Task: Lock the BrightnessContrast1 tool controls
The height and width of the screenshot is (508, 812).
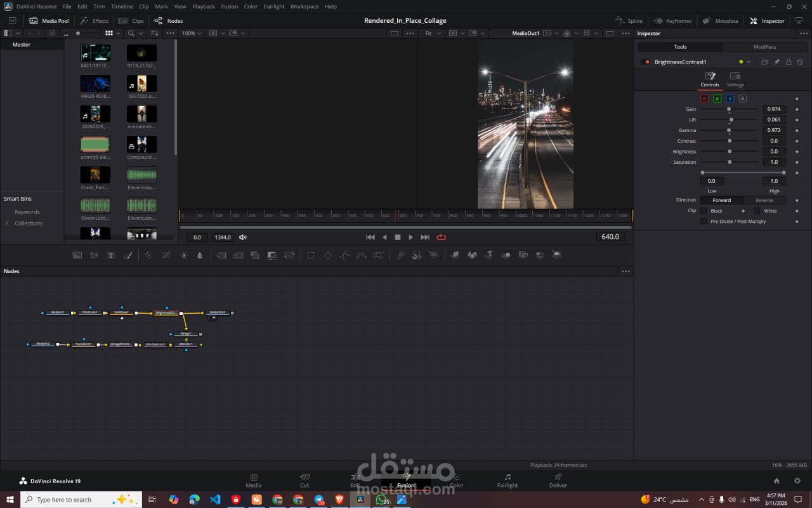Action: click(x=789, y=62)
